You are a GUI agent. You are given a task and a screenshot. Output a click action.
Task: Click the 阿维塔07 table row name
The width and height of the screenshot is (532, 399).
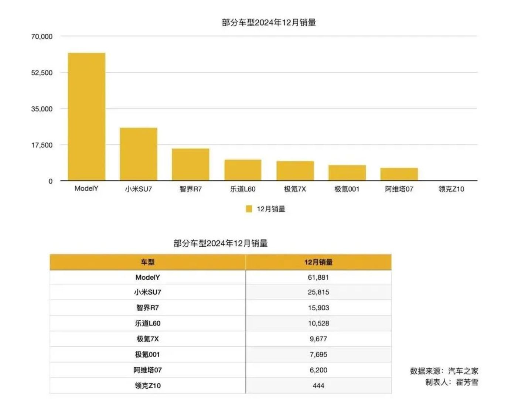click(147, 370)
